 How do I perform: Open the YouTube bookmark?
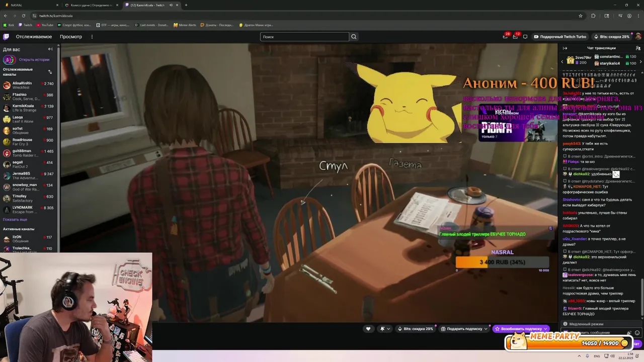click(44, 25)
